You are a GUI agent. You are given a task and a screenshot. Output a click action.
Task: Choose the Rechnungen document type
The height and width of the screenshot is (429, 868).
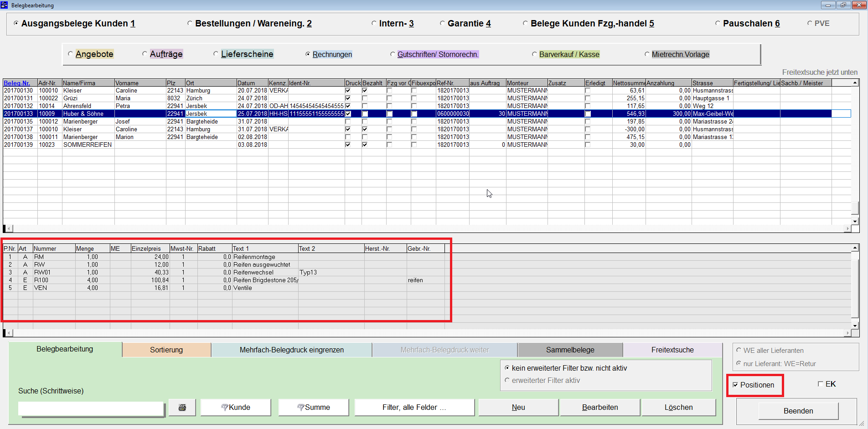329,54
